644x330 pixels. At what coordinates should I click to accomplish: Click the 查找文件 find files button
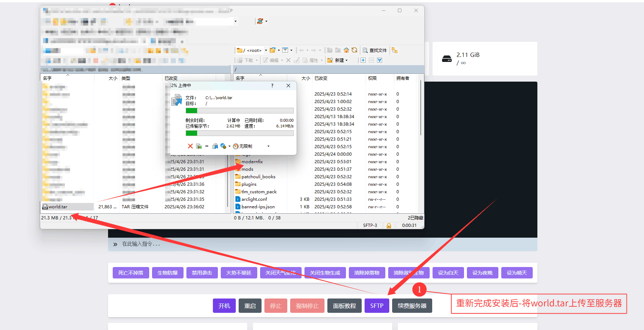click(375, 50)
